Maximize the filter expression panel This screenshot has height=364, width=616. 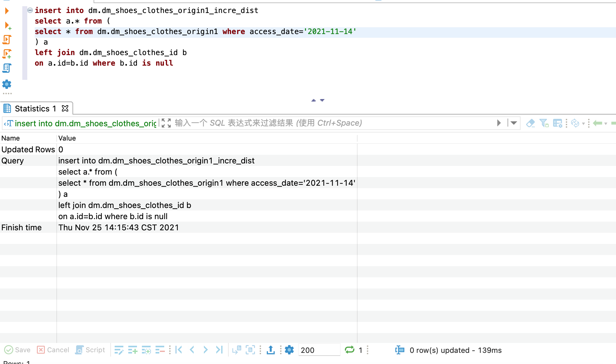(x=166, y=123)
